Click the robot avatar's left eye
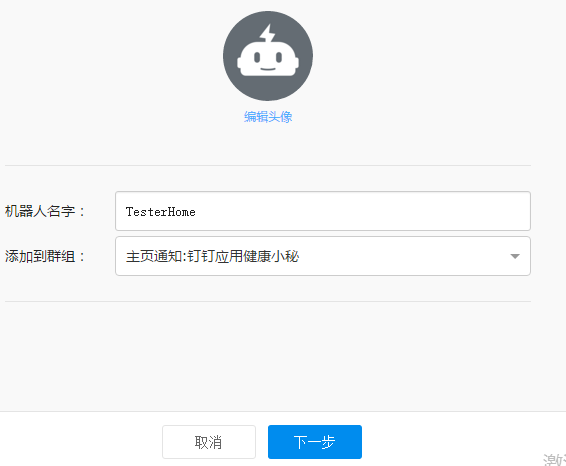The height and width of the screenshot is (466, 566). (257, 57)
